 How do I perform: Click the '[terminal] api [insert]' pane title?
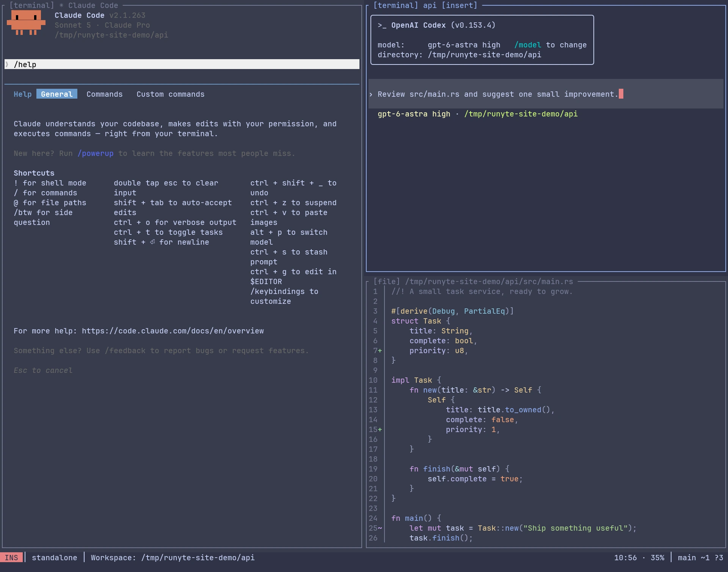pos(425,5)
